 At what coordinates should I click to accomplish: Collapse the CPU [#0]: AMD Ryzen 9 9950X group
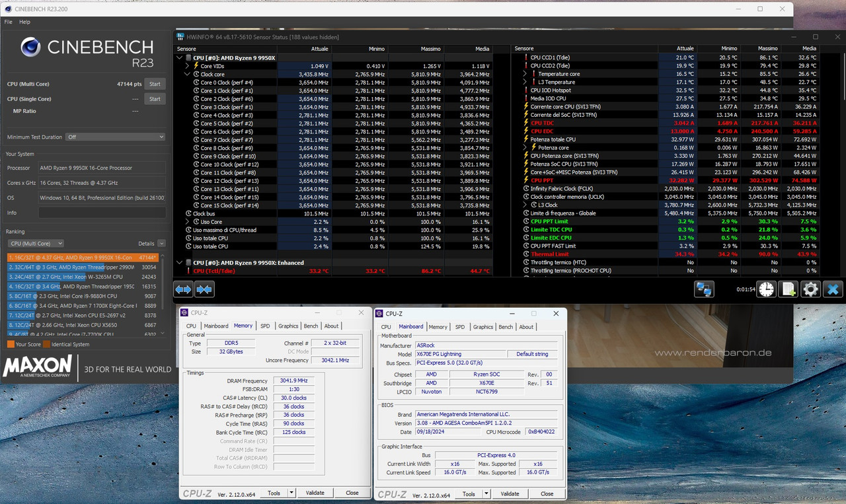click(180, 57)
